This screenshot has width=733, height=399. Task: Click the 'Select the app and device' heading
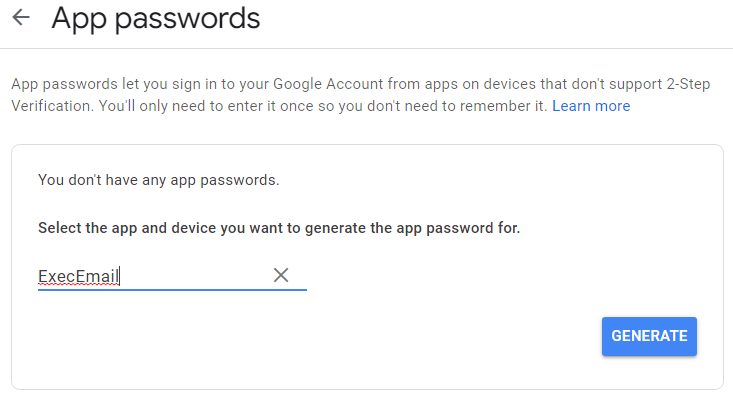click(279, 228)
